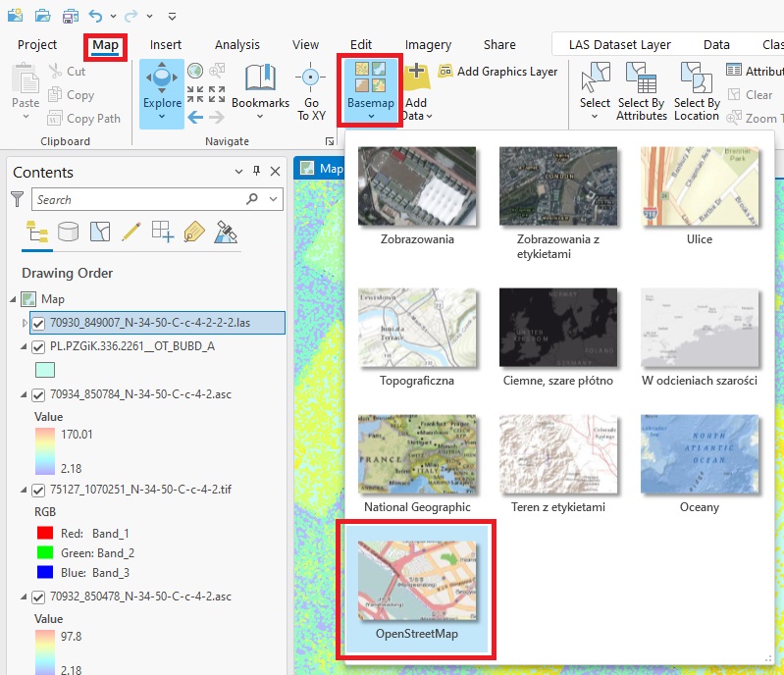Viewport: 784px width, 675px height.
Task: Click Add Graphics Layer button
Action: 497,71
